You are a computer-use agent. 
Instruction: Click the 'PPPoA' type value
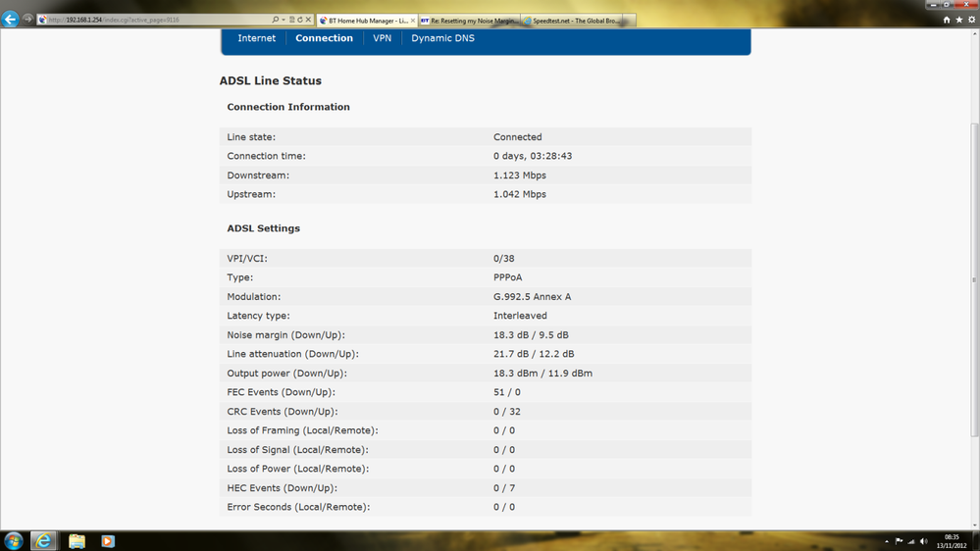coord(507,277)
